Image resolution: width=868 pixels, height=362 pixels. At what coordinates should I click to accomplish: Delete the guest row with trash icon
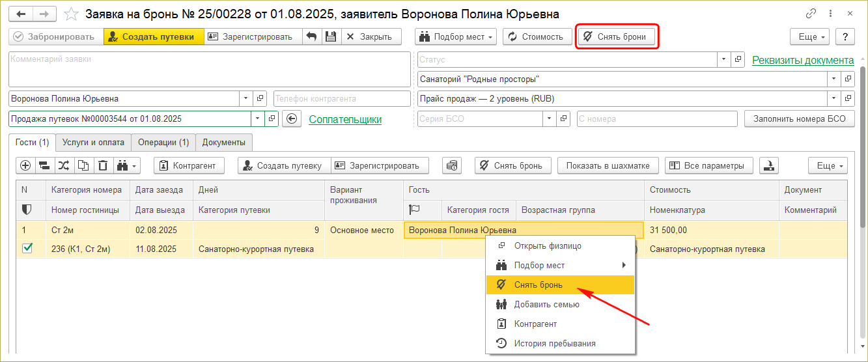pyautogui.click(x=103, y=165)
